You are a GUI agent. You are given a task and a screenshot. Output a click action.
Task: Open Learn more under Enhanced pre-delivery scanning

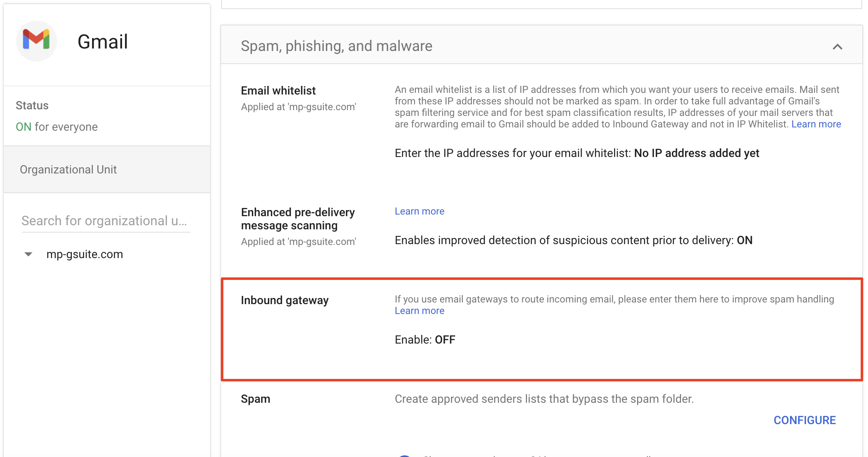[419, 211]
